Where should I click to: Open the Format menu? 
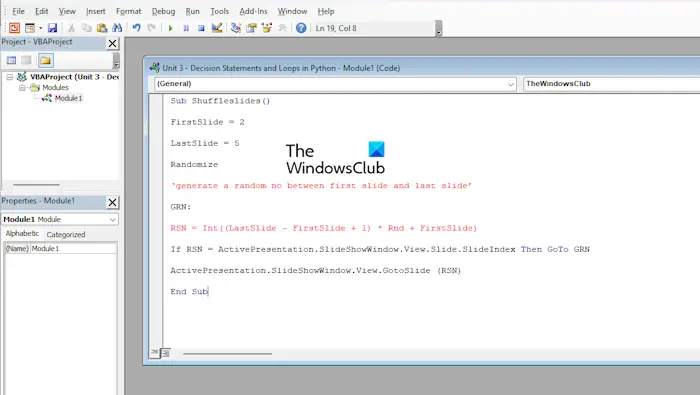point(129,11)
